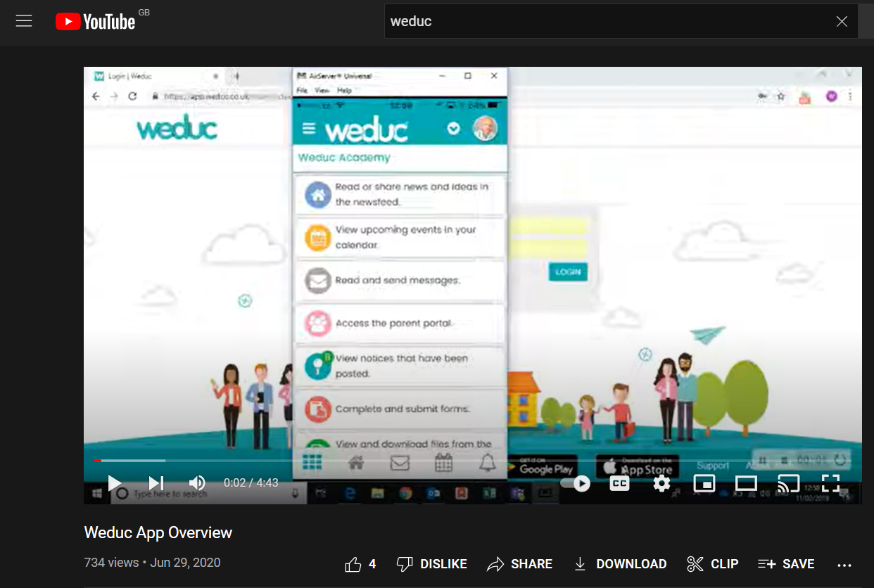The image size is (874, 588).
Task: Seek along the red video progress bar
Action: [281, 461]
